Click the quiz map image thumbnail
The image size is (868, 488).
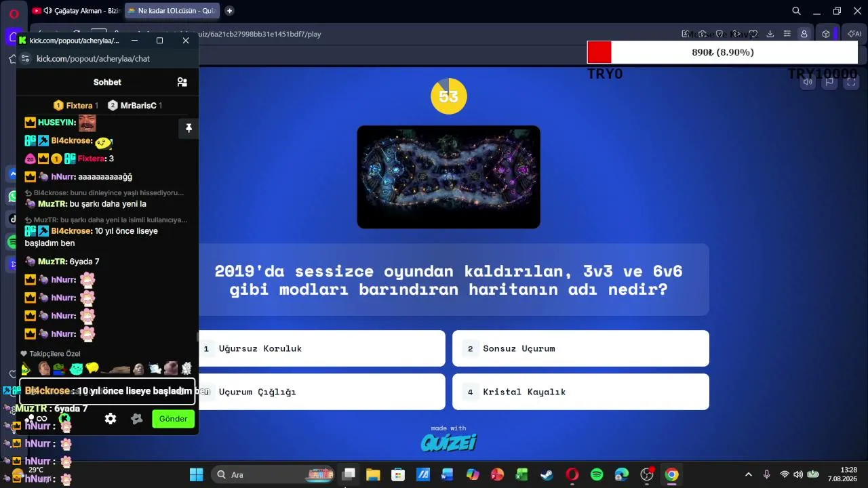pyautogui.click(x=448, y=177)
